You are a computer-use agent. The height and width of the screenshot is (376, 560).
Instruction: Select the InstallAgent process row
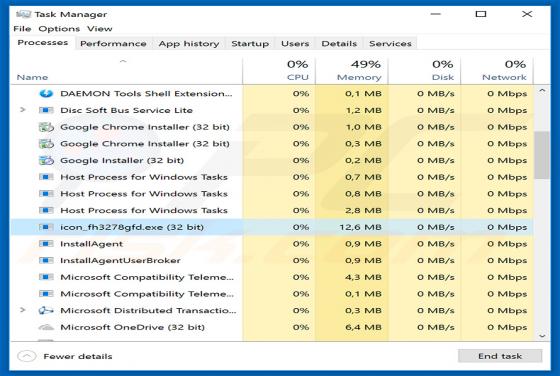(272, 244)
